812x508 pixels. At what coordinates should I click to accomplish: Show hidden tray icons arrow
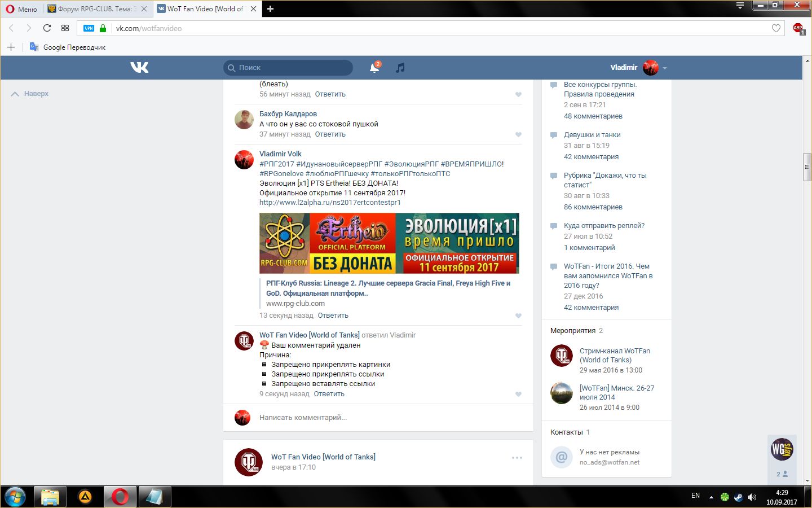[711, 497]
